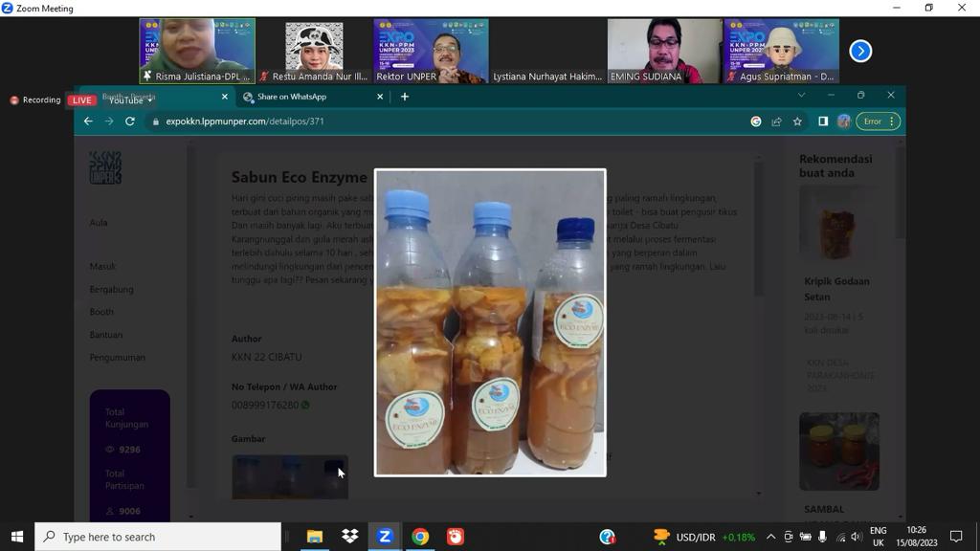The height and width of the screenshot is (551, 980).
Task: Open Dropbox from the taskbar
Action: pyautogui.click(x=349, y=537)
